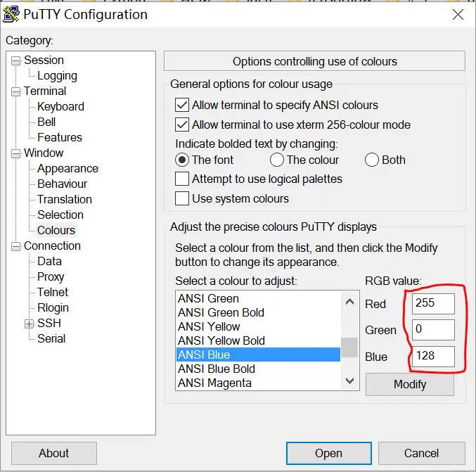Screen dimensions: 476x472
Task: Open the Proxy category
Action: pyautogui.click(x=51, y=277)
